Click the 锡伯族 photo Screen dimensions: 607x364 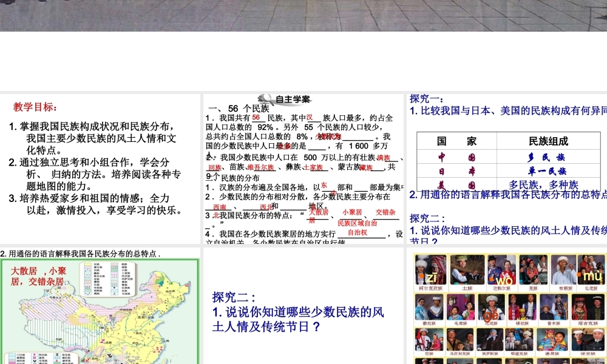pos(521,307)
